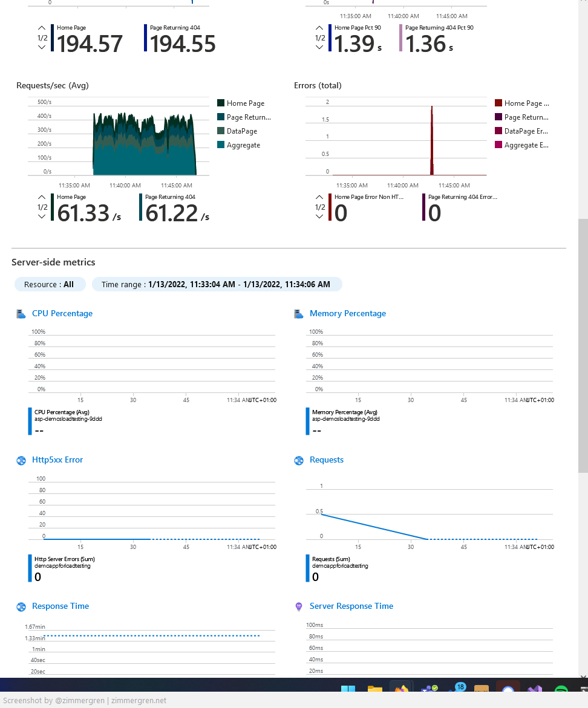Viewport: 588px width, 708px height.
Task: Show next page of Requests/sec summary values
Action: tap(42, 217)
